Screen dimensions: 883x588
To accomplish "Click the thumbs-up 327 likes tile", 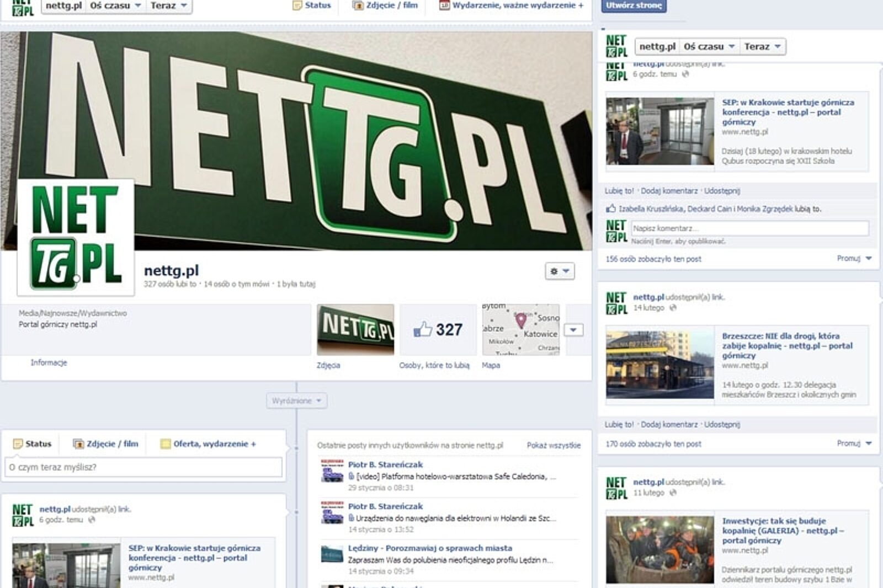I will (x=438, y=330).
